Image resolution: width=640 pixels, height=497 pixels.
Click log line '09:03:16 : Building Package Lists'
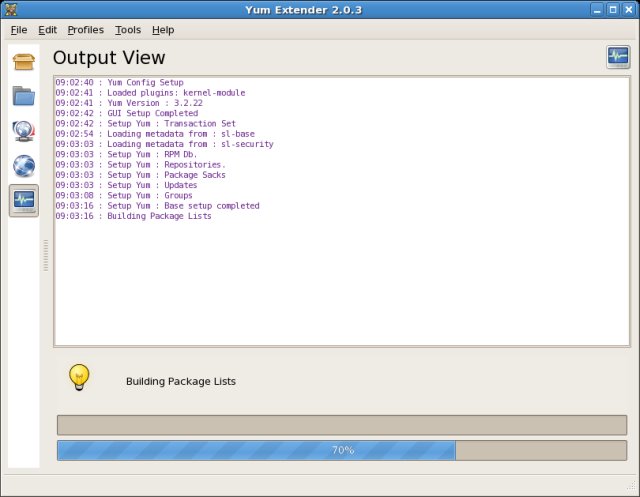tap(133, 216)
